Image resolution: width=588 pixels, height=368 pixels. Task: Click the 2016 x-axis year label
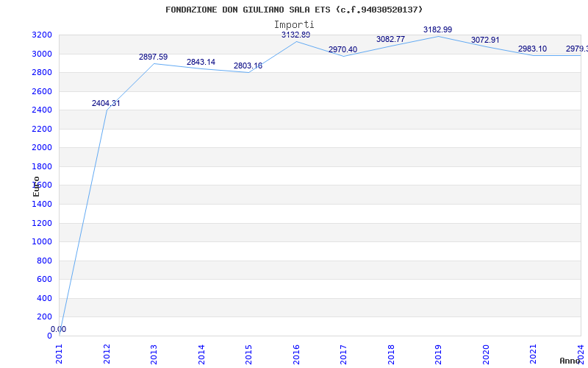point(297,354)
